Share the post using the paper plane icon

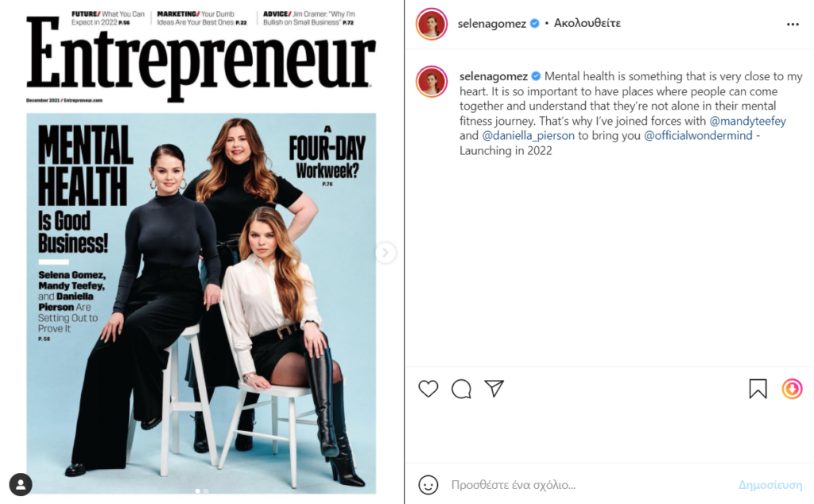point(494,388)
